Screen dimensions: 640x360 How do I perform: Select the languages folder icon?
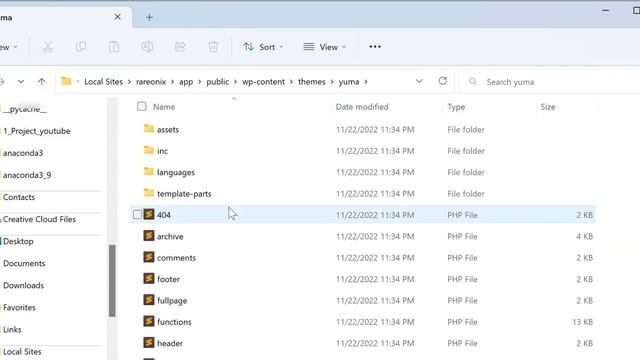(149, 171)
